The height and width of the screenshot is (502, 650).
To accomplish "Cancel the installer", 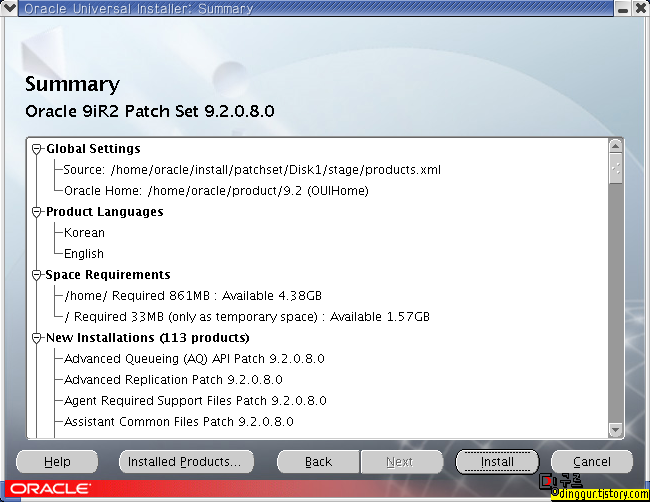I will (592, 462).
